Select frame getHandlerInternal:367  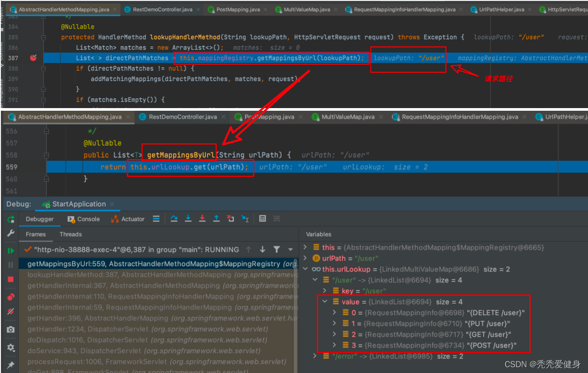click(x=159, y=286)
